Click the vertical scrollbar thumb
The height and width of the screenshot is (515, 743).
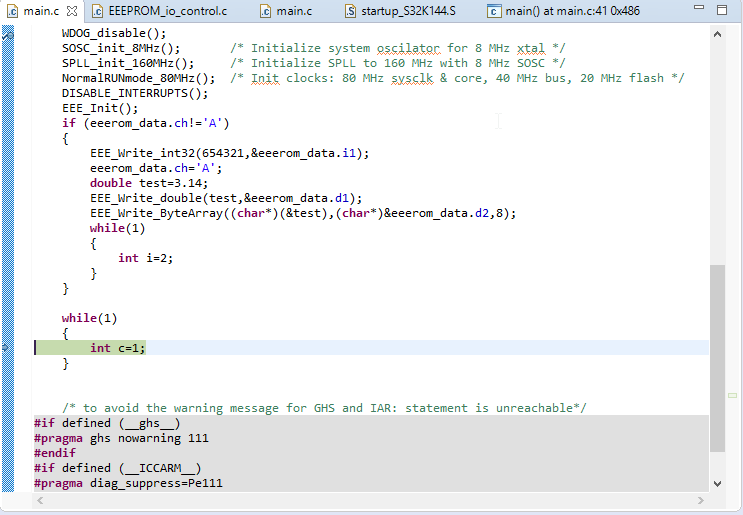pos(717,358)
